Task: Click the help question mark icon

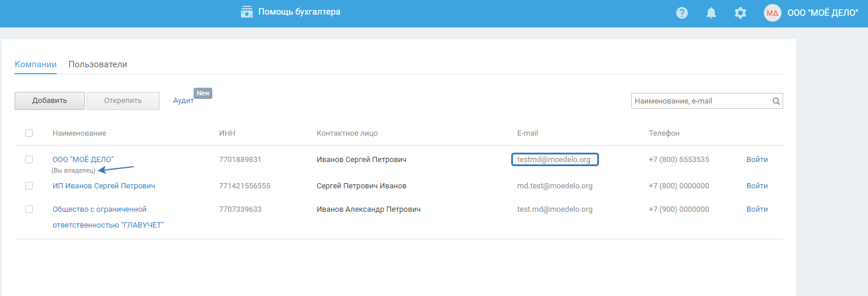Action: coord(682,13)
